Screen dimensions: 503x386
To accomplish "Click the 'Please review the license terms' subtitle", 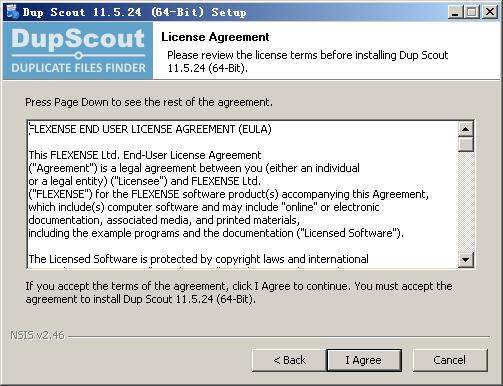I will tap(307, 61).
